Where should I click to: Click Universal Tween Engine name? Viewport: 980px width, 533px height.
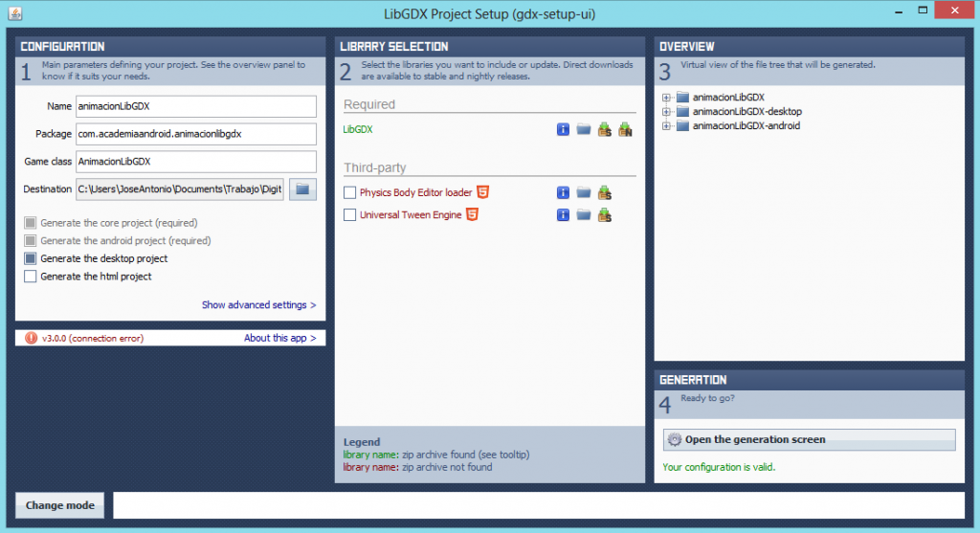[x=411, y=215]
